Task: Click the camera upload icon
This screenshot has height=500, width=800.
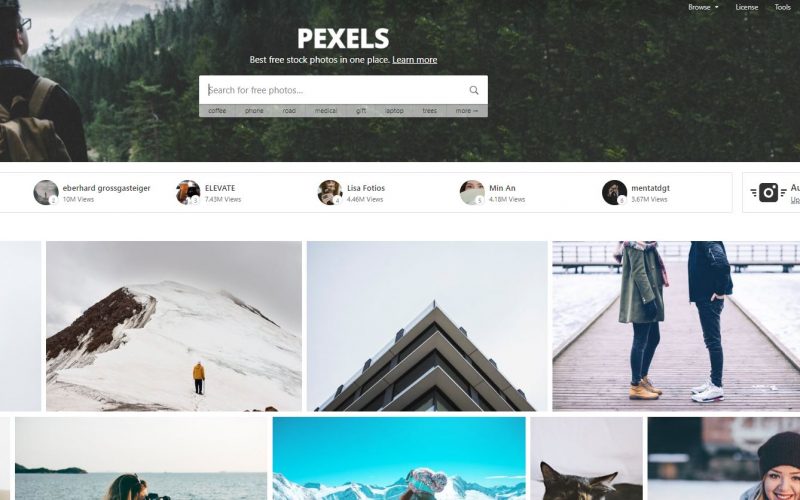Action: coord(768,192)
